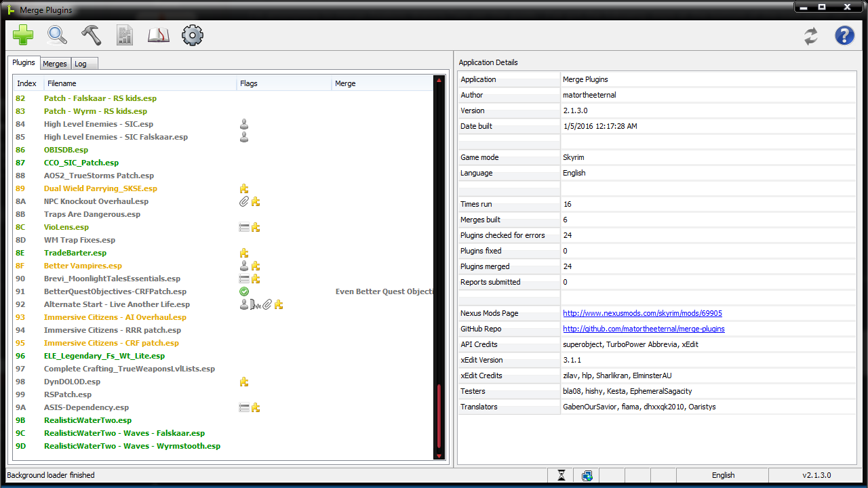The height and width of the screenshot is (488, 868).
Task: Select Patch - Wyrm - RS kids.esp
Action: [224, 111]
